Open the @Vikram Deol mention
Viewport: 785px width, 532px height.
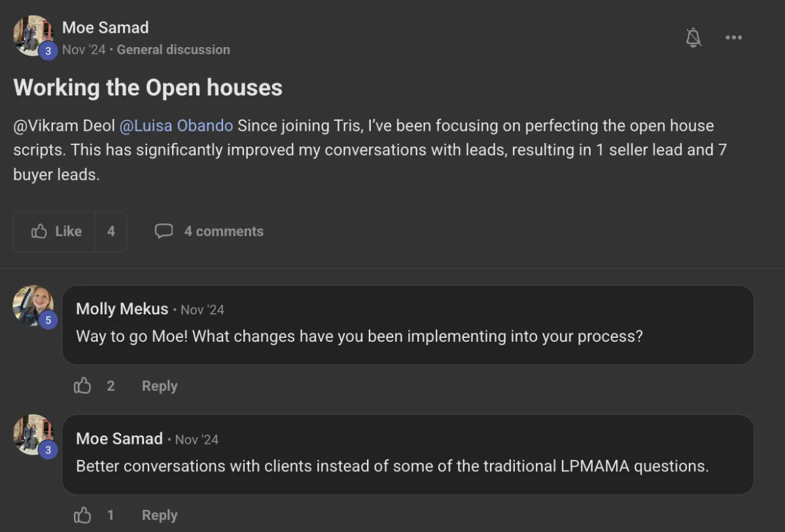pos(64,125)
